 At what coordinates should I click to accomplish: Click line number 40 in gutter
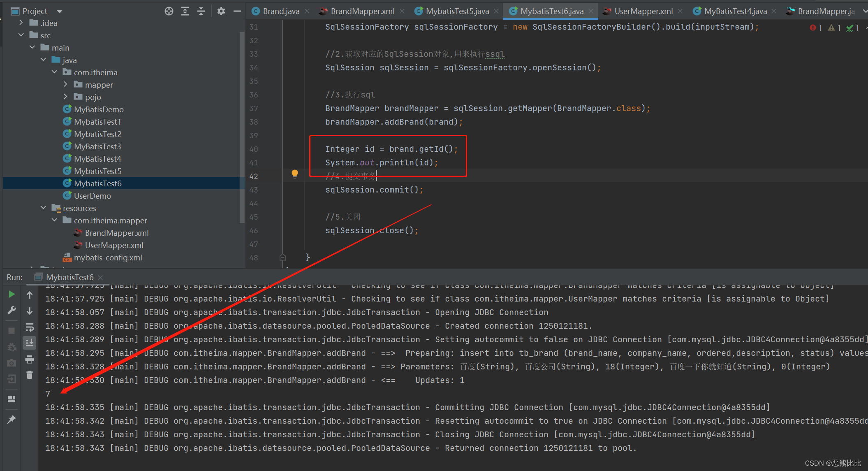(254, 149)
